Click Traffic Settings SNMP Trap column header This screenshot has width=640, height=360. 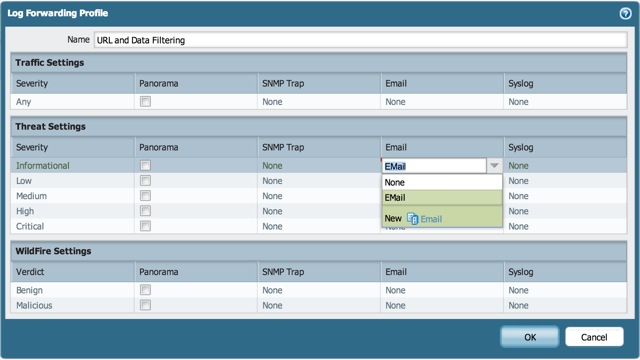pos(283,83)
